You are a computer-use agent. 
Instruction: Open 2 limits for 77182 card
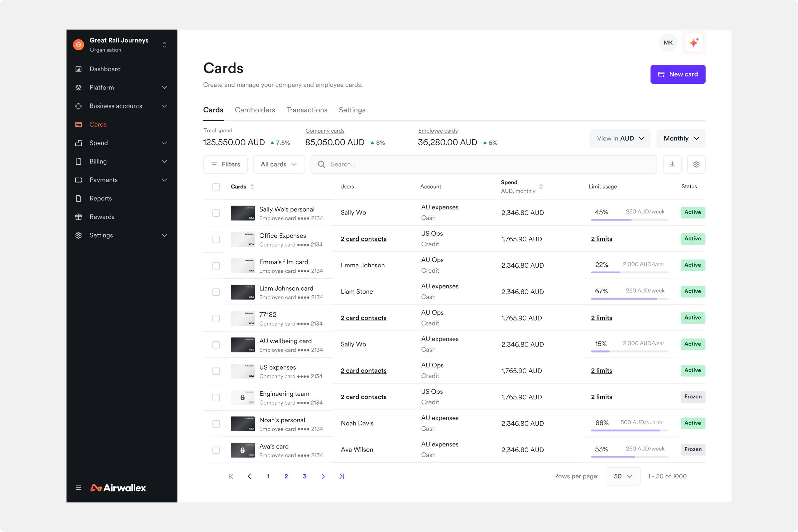coord(601,318)
